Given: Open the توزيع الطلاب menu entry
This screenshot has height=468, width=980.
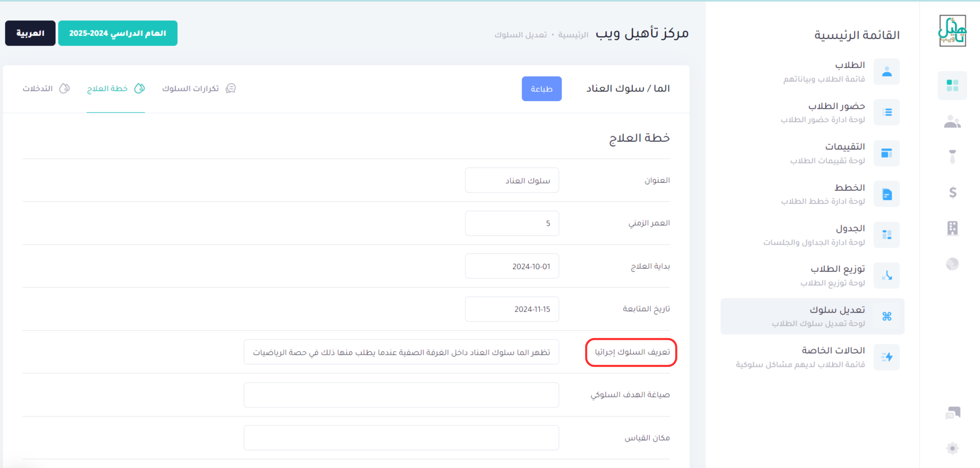Looking at the screenshot, I should (x=812, y=275).
